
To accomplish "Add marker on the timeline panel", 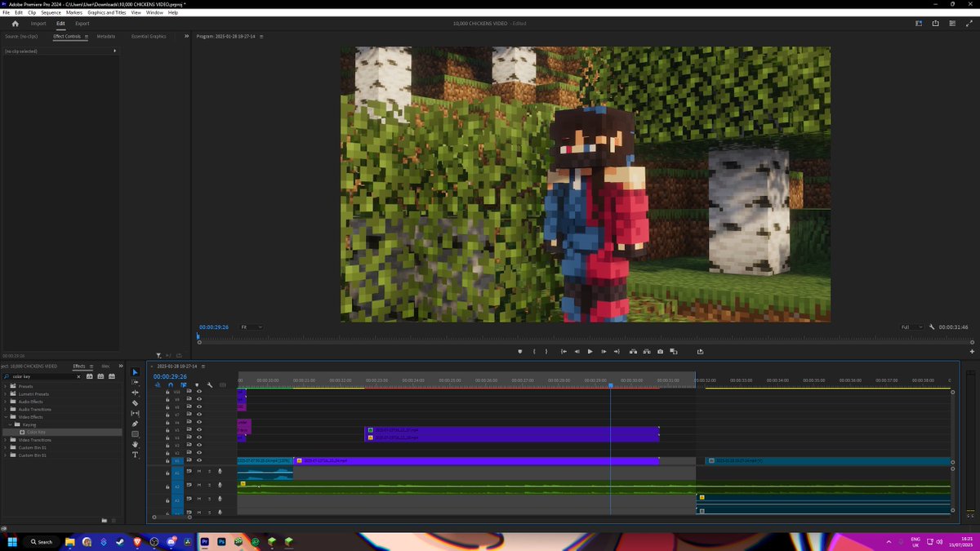I will (197, 384).
